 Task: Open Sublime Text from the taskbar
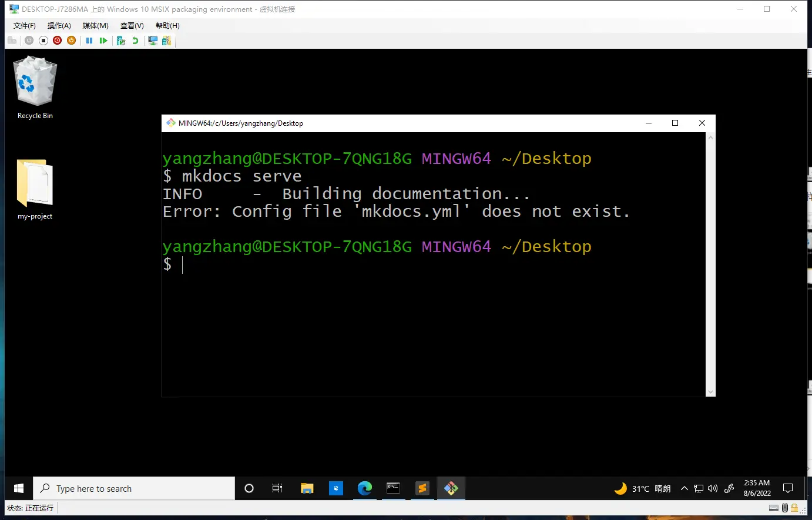(x=422, y=488)
